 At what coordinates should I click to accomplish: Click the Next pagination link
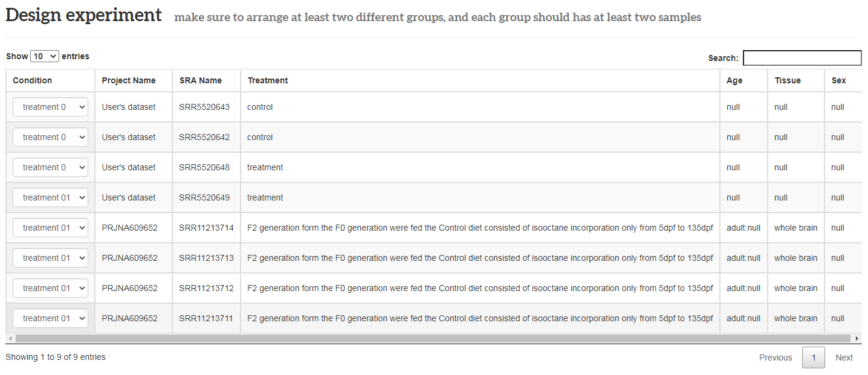click(x=844, y=357)
